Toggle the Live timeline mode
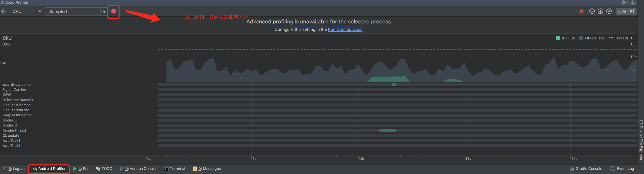The width and height of the screenshot is (644, 174). point(626,11)
